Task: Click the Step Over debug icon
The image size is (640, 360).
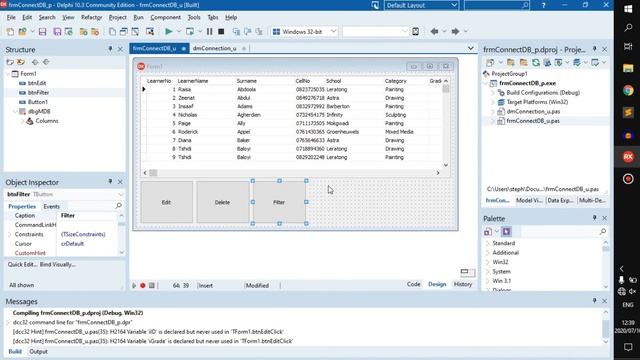Action: click(247, 31)
